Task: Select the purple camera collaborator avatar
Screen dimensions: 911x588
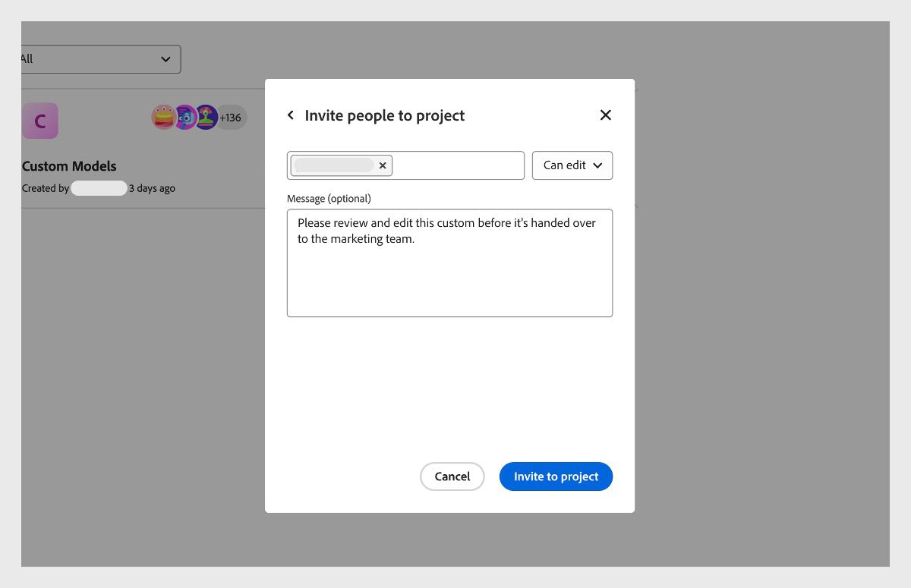Action: coord(184,117)
